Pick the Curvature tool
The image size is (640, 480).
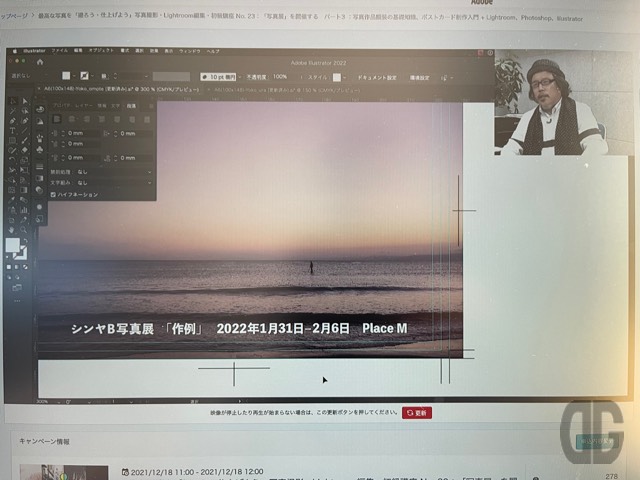tap(24, 121)
